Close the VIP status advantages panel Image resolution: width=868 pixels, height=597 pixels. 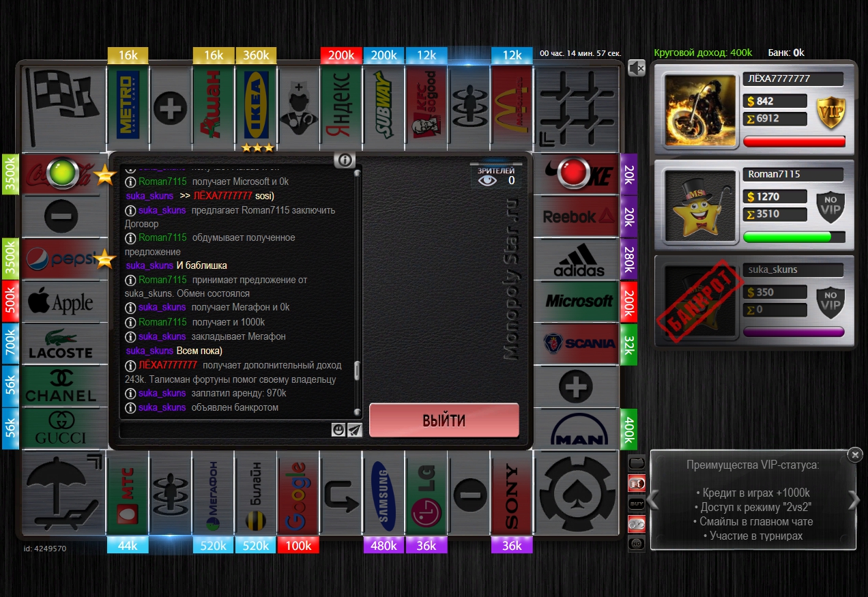[854, 454]
